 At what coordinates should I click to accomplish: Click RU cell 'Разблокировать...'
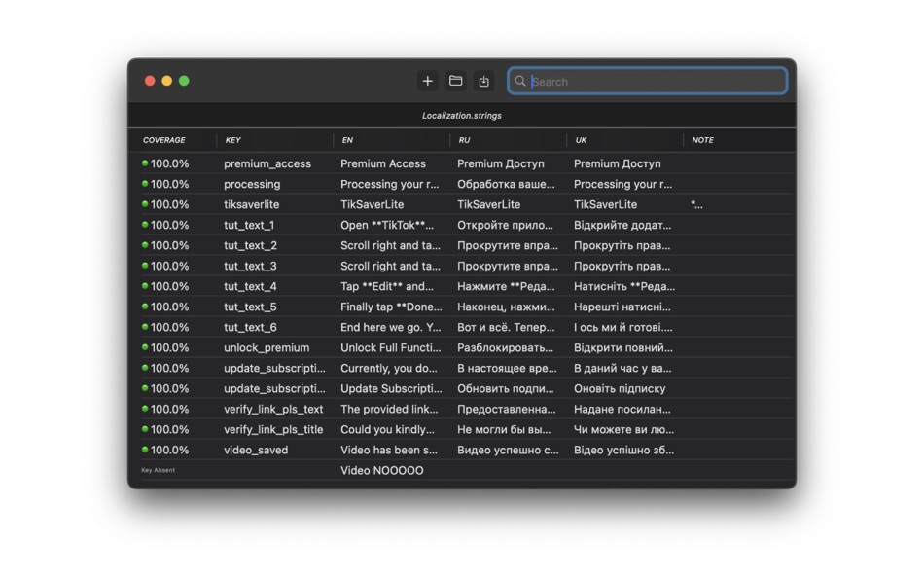pos(505,348)
